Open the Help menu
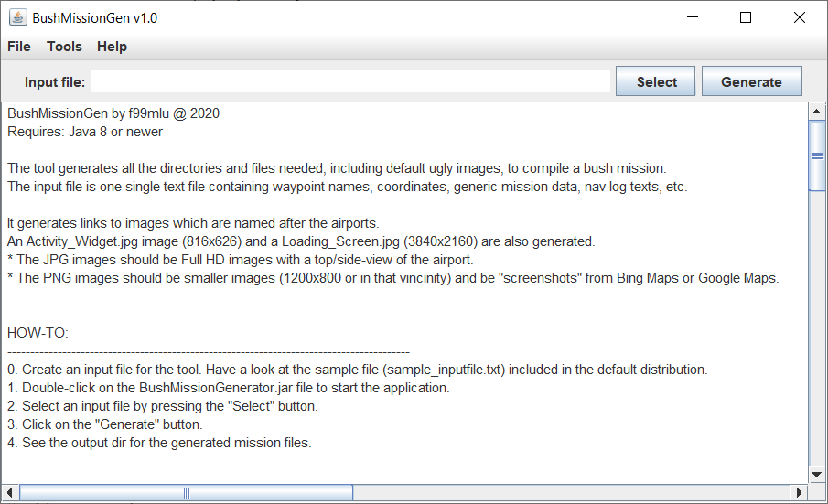828x504 pixels. click(x=112, y=47)
